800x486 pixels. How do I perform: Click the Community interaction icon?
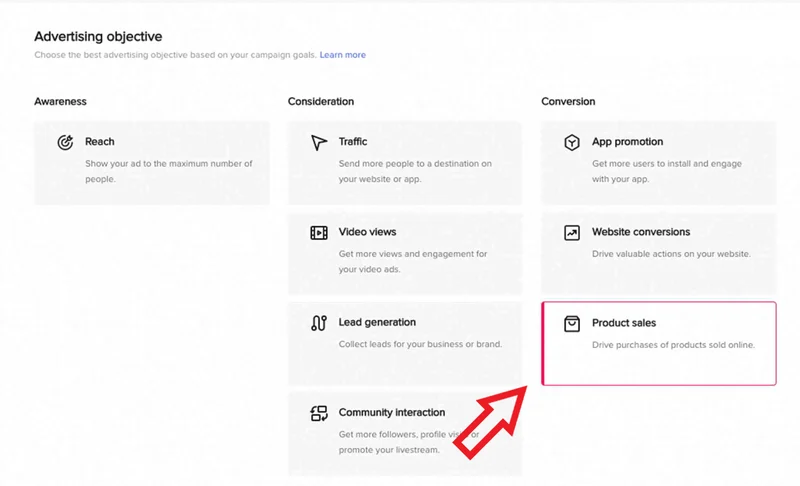point(319,413)
